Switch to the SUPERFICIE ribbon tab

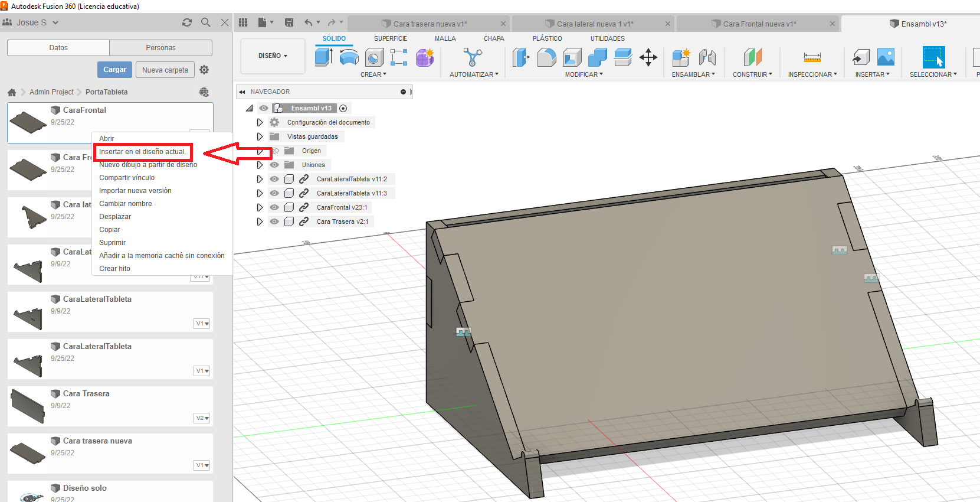click(x=390, y=38)
